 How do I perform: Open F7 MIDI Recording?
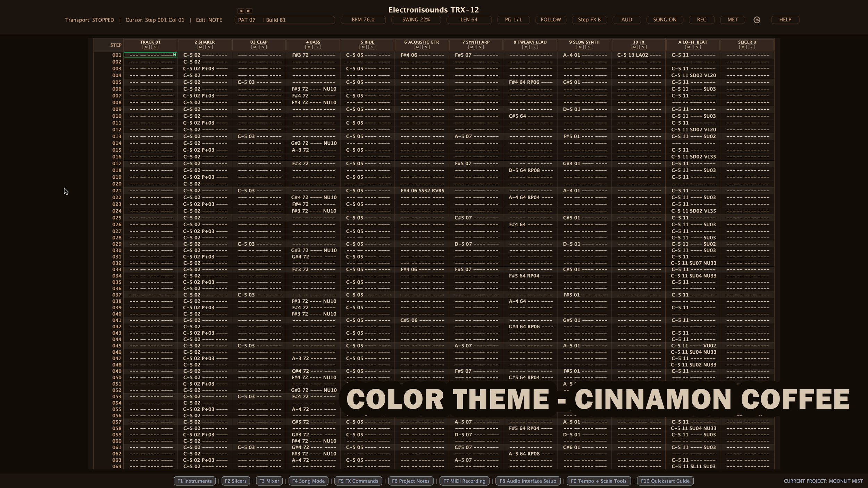[465, 481]
